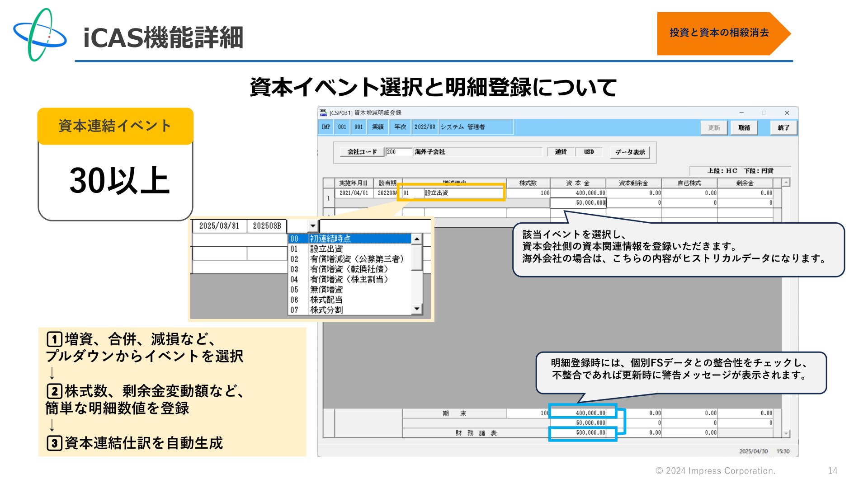868x488 pixels.
Task: Click the 会社コード button
Action: [362, 152]
